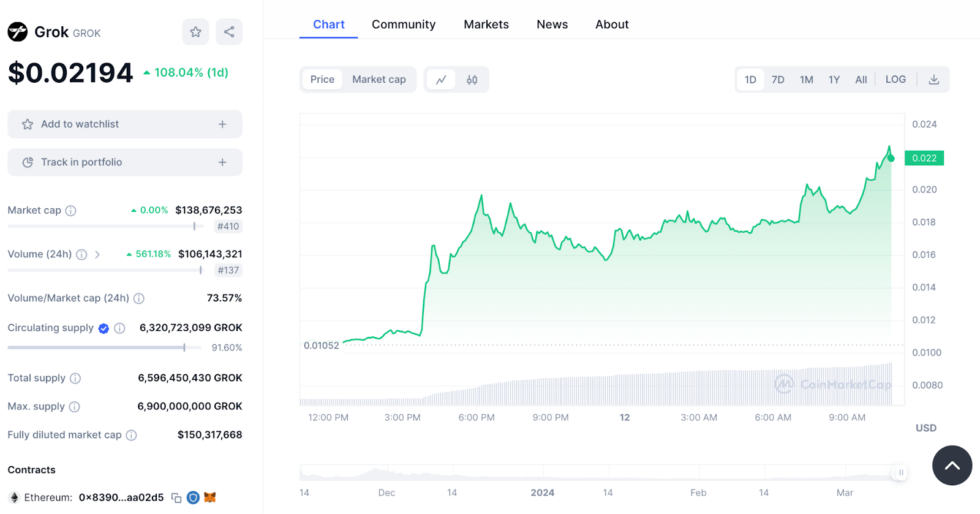Expand Add to watchlist plus sign
980x514 pixels.
(x=222, y=124)
